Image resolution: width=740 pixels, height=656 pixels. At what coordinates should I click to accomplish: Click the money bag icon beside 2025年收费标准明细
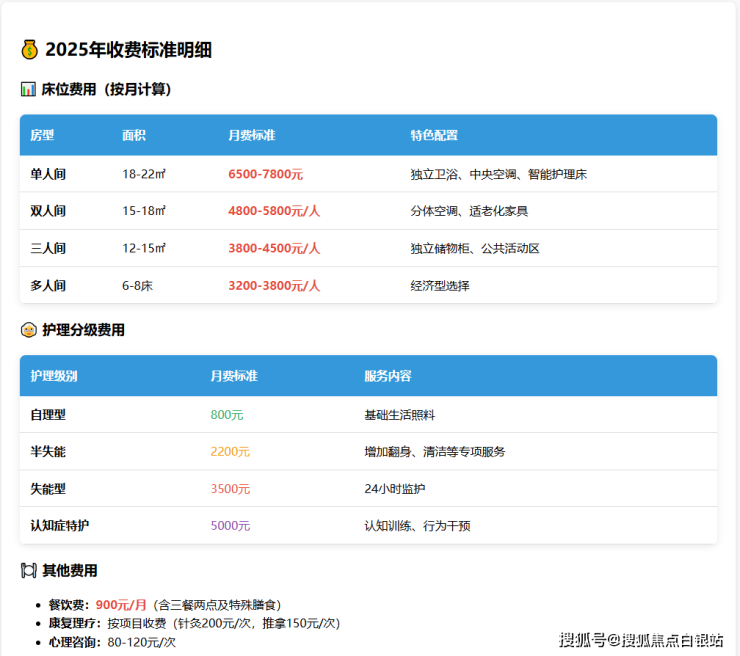pos(29,50)
